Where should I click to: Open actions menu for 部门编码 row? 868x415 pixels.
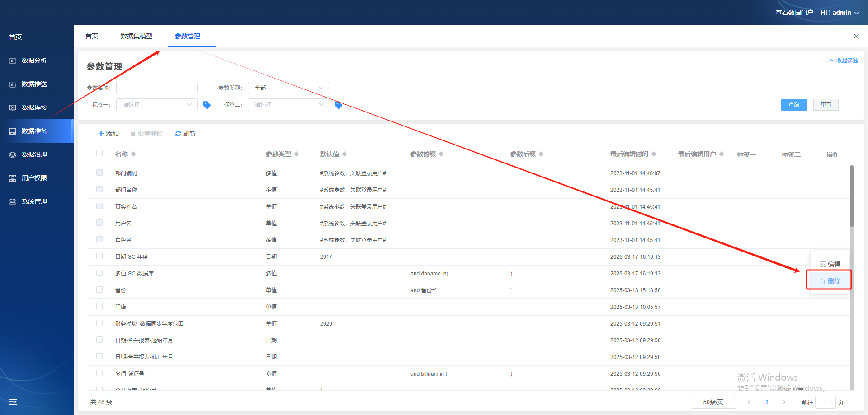(830, 173)
